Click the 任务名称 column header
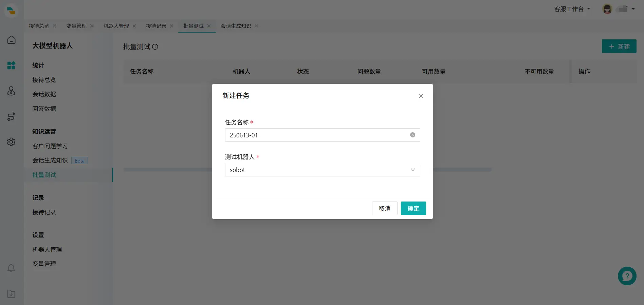This screenshot has height=305, width=644. tap(142, 72)
